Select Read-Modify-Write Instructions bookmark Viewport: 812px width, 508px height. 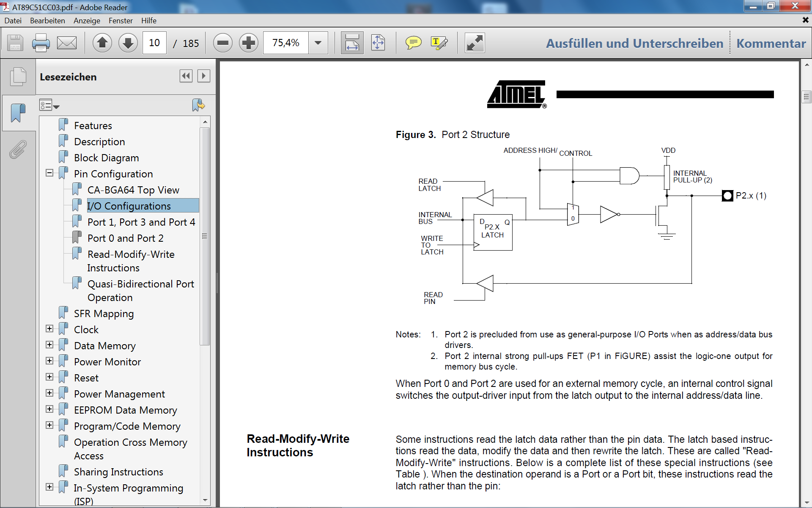tap(131, 261)
